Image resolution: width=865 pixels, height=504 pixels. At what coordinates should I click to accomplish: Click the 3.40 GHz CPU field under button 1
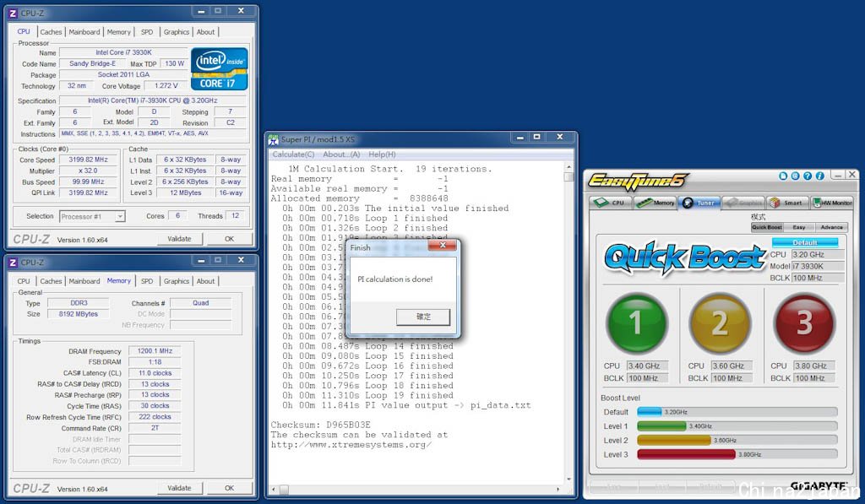(x=647, y=366)
